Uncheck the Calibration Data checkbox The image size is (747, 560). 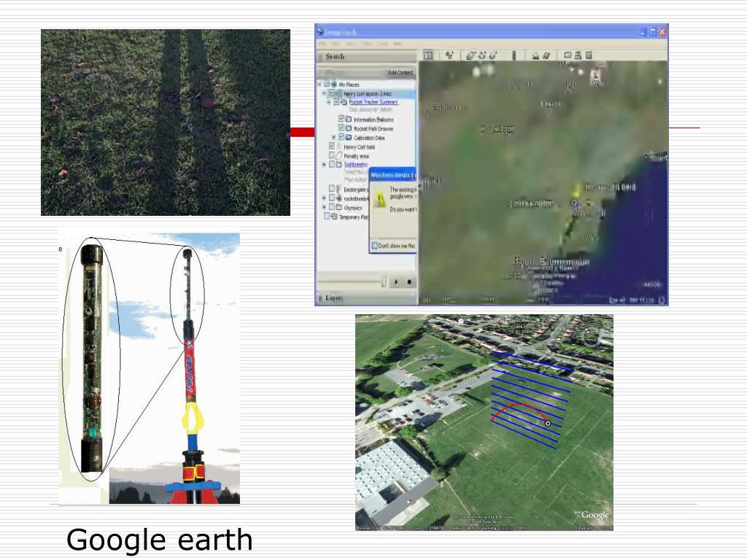point(341,136)
